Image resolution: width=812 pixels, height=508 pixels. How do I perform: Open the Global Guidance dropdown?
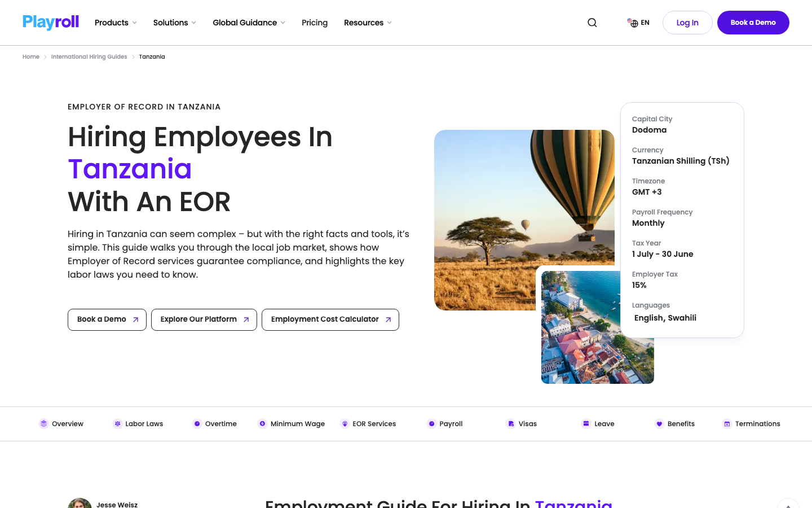click(x=249, y=23)
